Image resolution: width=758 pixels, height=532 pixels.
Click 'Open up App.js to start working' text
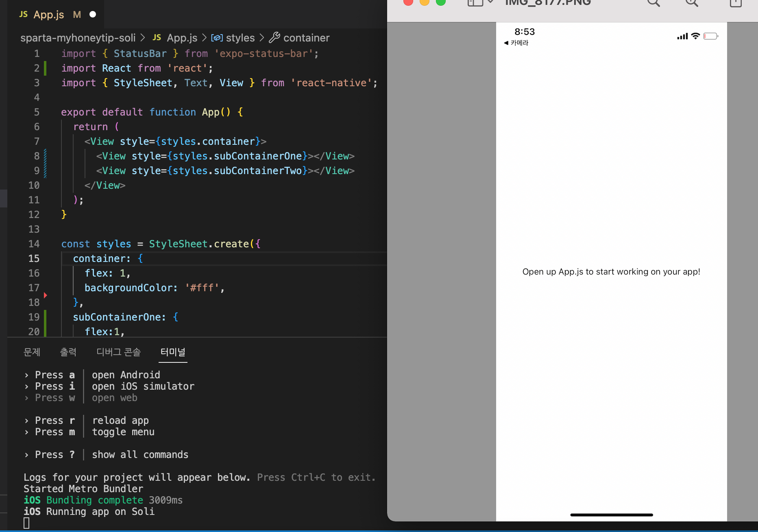click(x=611, y=272)
